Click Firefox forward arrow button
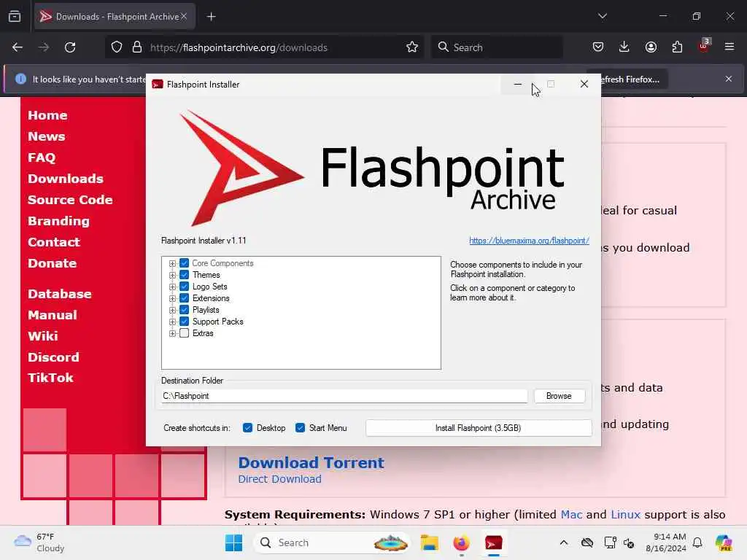 pos(44,47)
